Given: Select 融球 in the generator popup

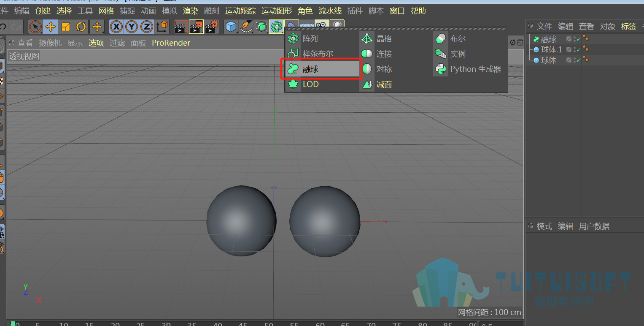Looking at the screenshot, I should tap(322, 69).
